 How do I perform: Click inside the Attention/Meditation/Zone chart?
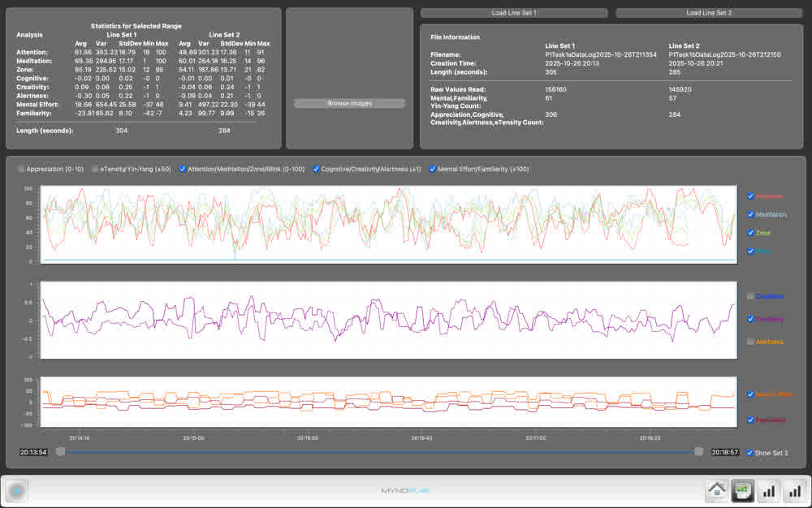tap(389, 225)
